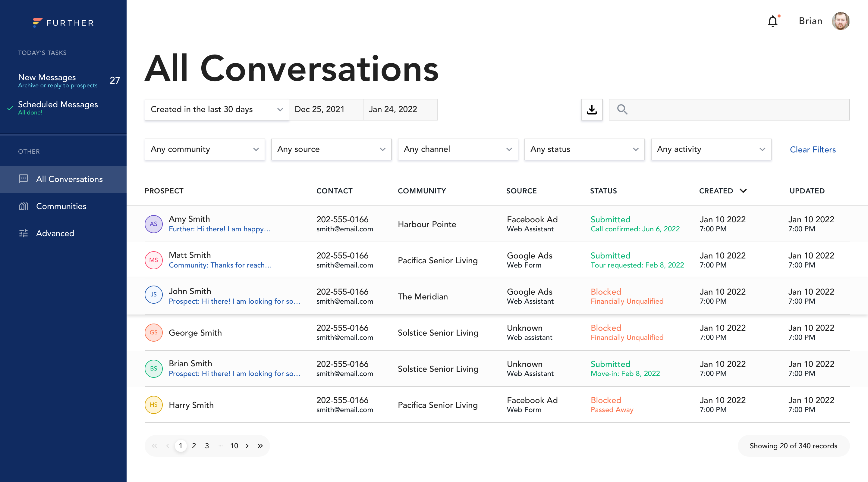The image size is (868, 482).
Task: Open the Created in last 30 days dropdown
Action: coord(217,109)
